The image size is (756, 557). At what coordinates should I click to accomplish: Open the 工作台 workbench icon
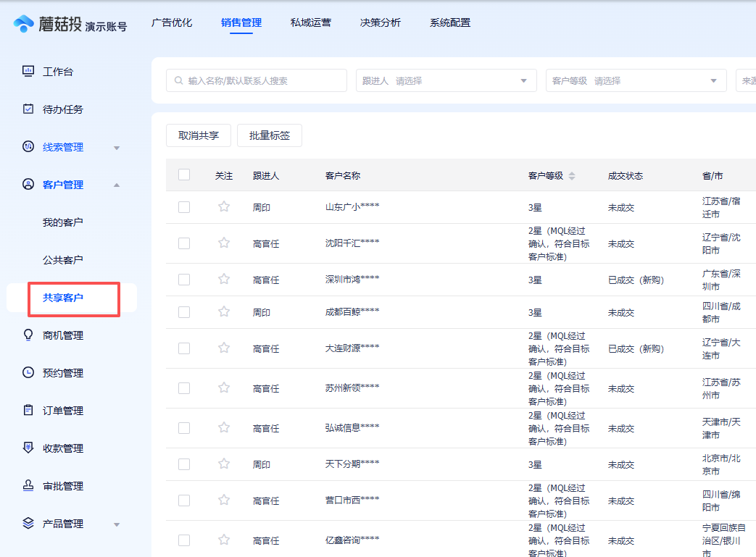28,71
